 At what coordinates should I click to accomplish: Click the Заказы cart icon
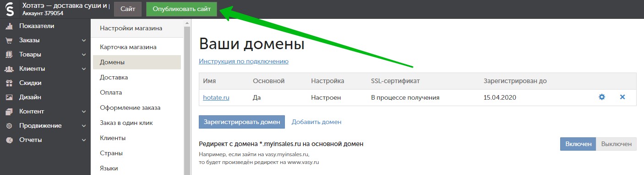coord(9,40)
